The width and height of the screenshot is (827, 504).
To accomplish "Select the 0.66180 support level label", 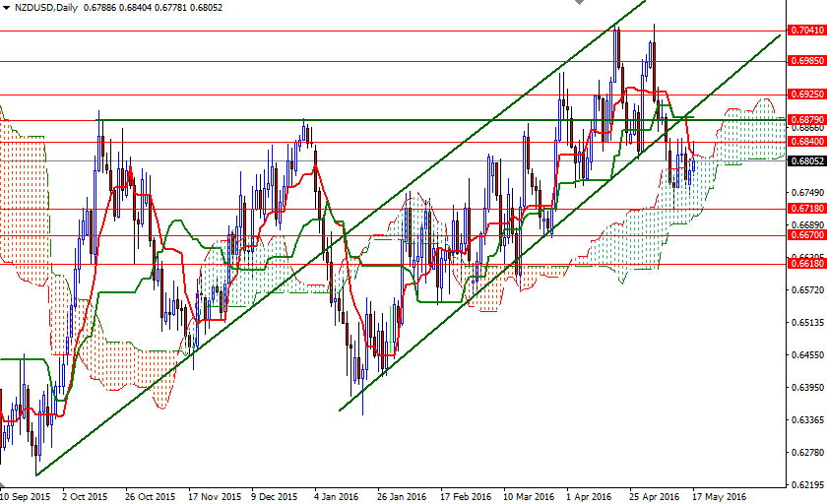I will pos(806,264).
